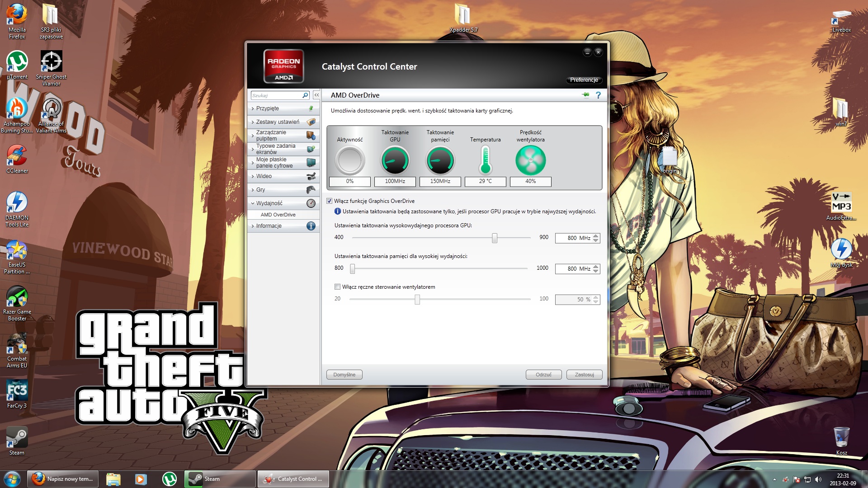
Task: Collapse the sidebar with double-arrow icon
Action: click(316, 95)
